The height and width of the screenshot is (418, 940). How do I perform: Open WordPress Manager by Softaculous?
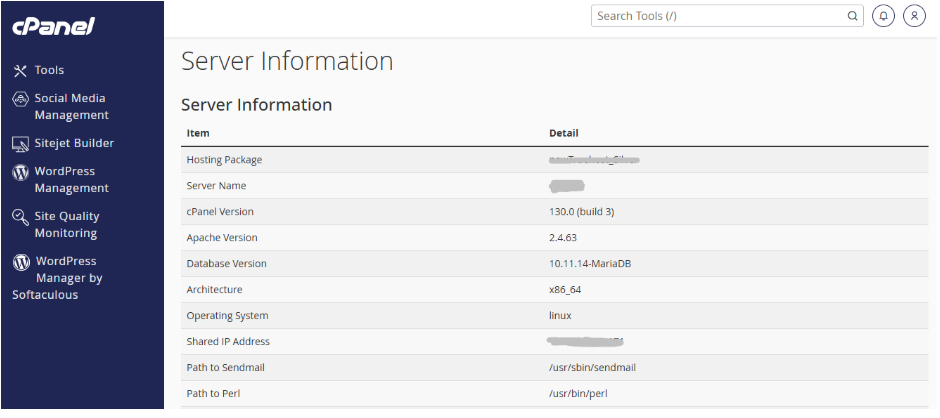click(58, 278)
